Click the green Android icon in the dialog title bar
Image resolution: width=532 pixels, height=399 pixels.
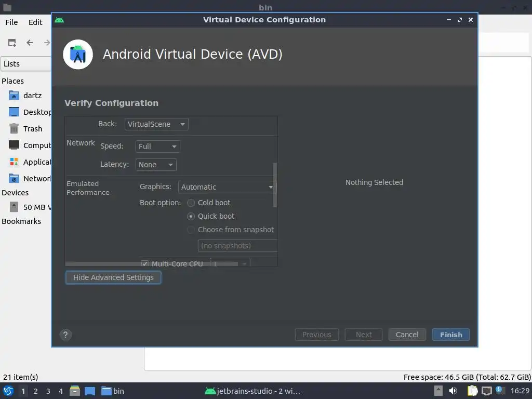point(59,20)
